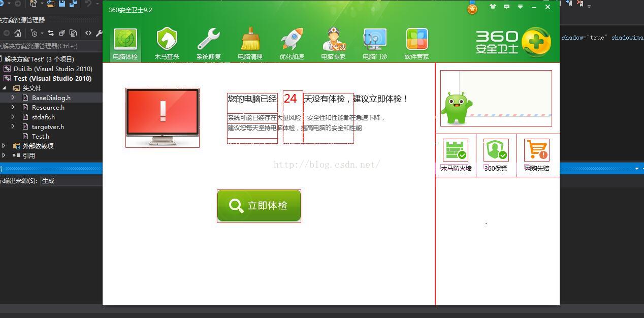Click the feedback speech bubble icon
Viewport: 644px width, 318px height.
[x=506, y=7]
